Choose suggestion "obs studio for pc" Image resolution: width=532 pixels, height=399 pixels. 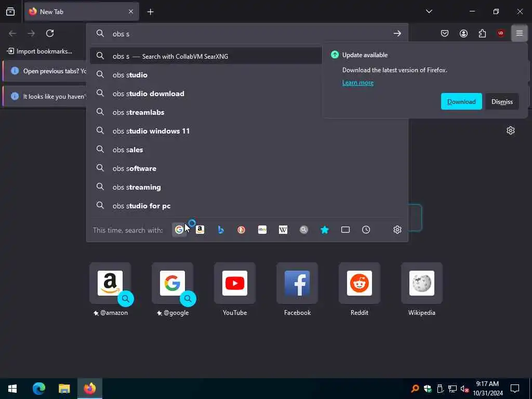pos(247,206)
